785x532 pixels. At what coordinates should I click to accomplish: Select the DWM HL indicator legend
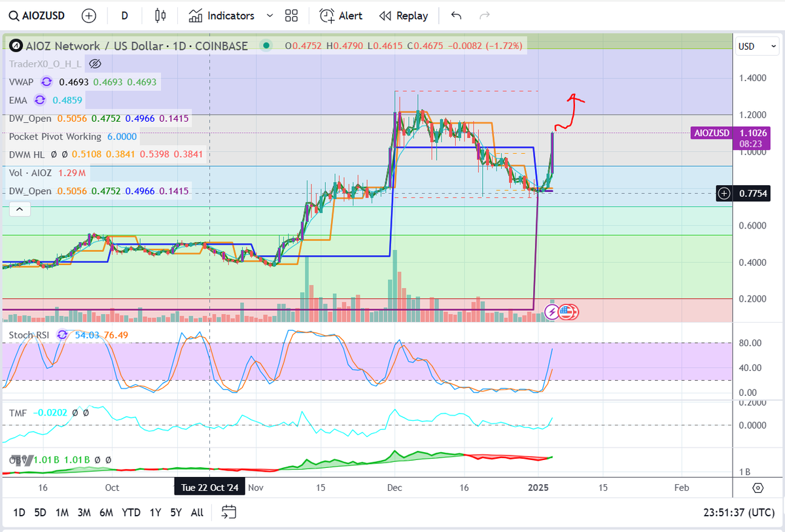[x=28, y=154]
